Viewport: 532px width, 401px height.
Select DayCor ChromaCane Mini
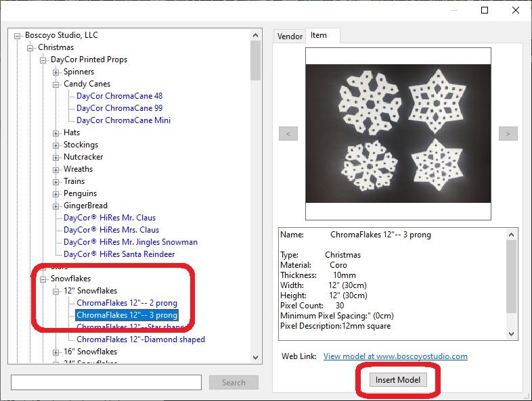point(123,120)
